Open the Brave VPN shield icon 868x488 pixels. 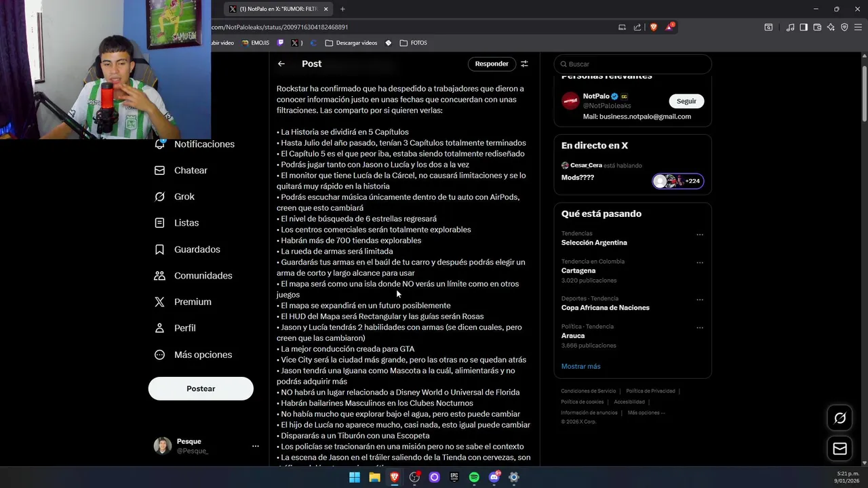(x=844, y=27)
